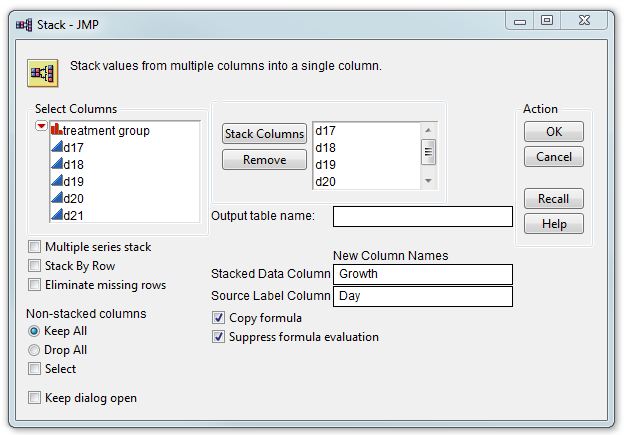
Task: Click the continuous icon beside d21
Action: point(56,215)
